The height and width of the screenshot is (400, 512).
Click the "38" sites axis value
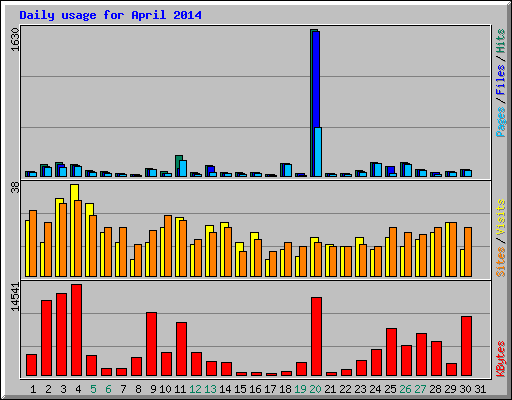tap(15, 188)
